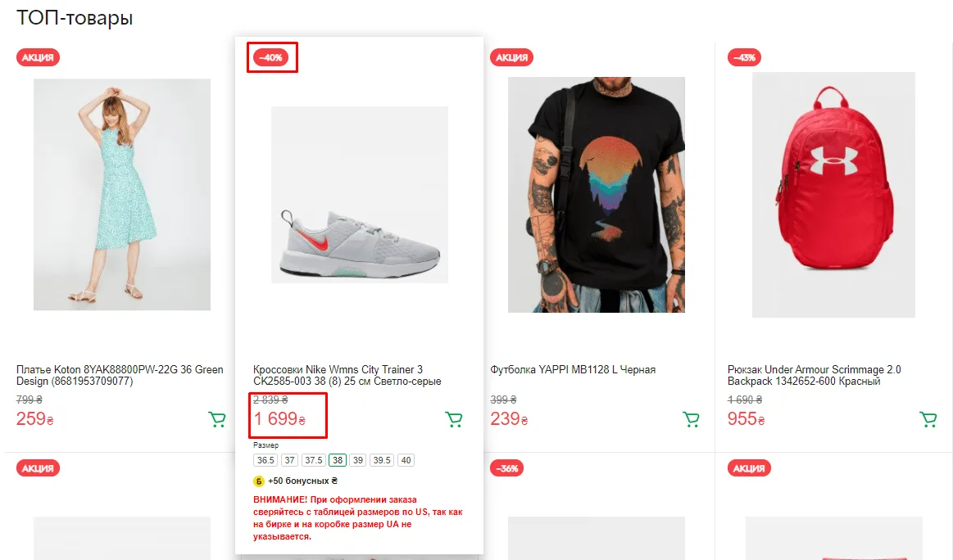Open Рюкзак Under Armour Scrimmage link
Screen dimensions: 953x560
point(814,375)
